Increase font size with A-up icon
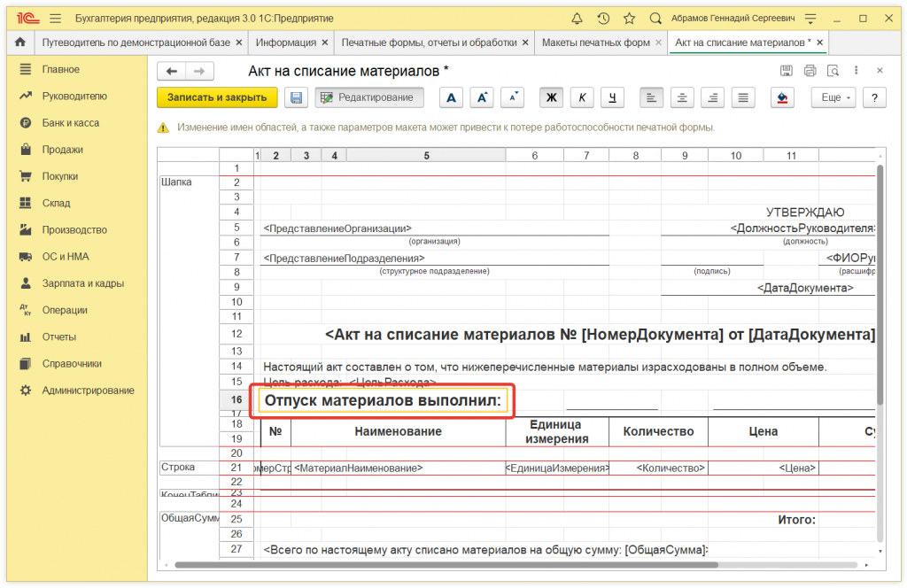This screenshot has height=588, width=907. (482, 98)
